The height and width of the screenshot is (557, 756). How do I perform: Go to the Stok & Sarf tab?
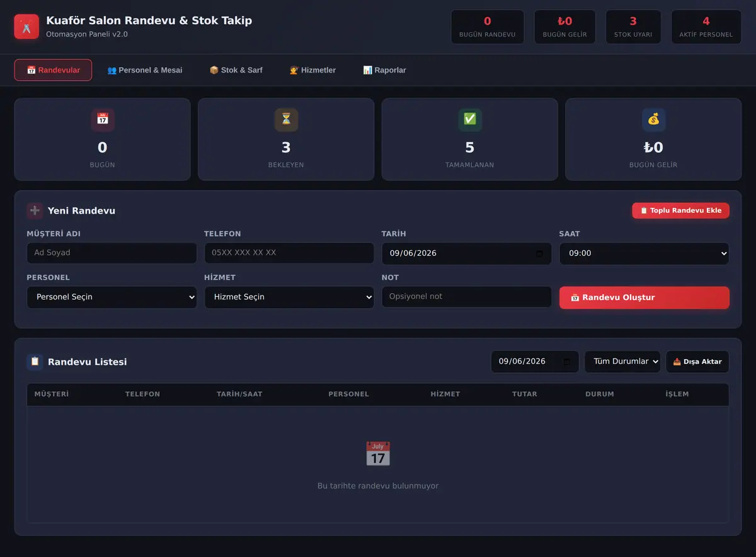[236, 70]
